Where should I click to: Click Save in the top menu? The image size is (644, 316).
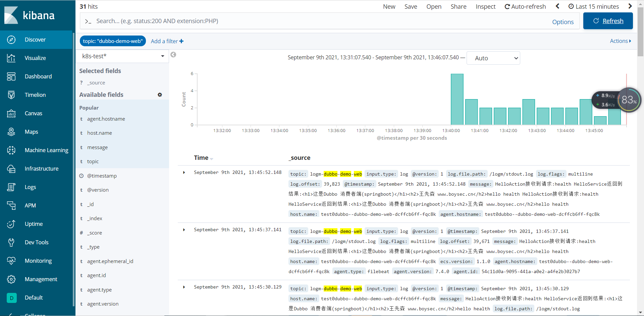click(411, 6)
